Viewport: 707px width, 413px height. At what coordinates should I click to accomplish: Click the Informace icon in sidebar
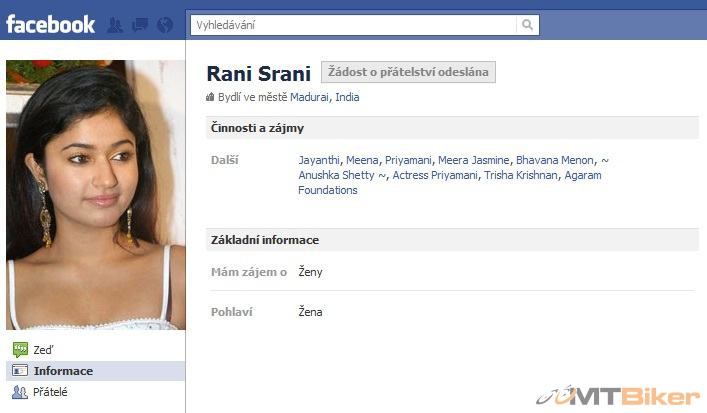click(x=19, y=371)
